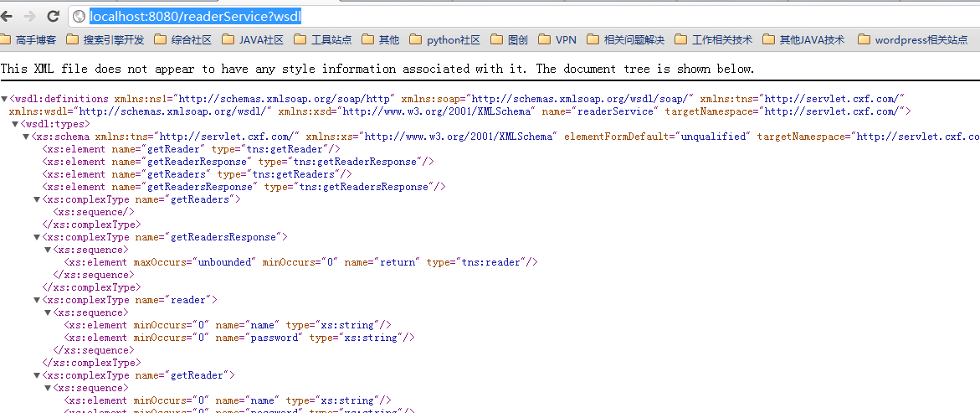Click the element line name="getReadersResponse"

(244, 187)
